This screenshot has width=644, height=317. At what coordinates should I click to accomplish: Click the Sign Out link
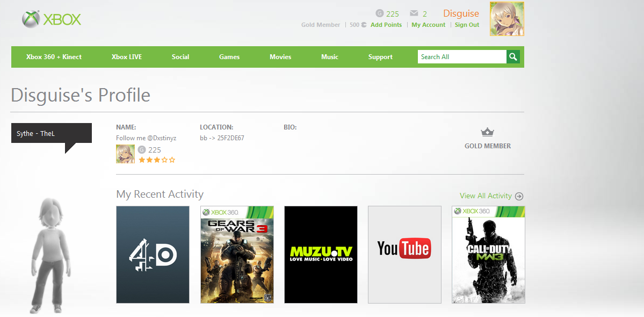click(467, 25)
